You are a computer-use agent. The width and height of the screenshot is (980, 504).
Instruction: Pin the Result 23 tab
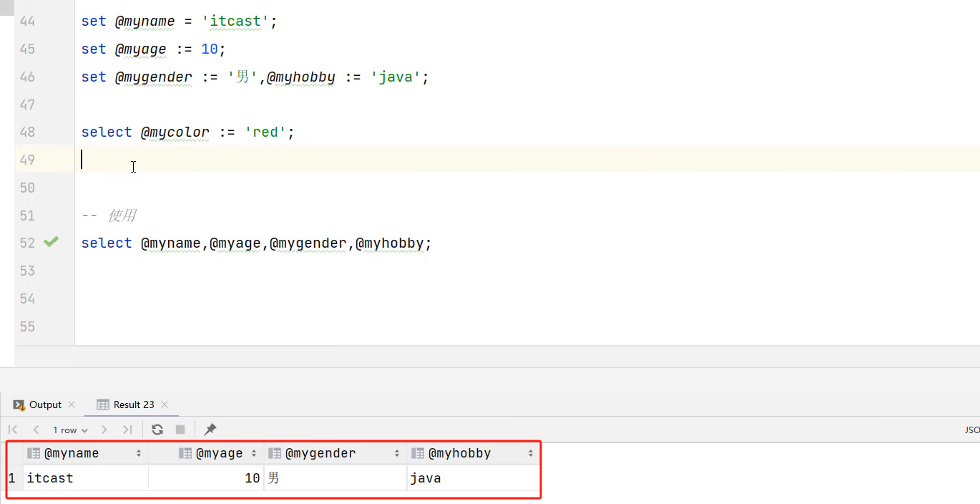pyautogui.click(x=210, y=430)
